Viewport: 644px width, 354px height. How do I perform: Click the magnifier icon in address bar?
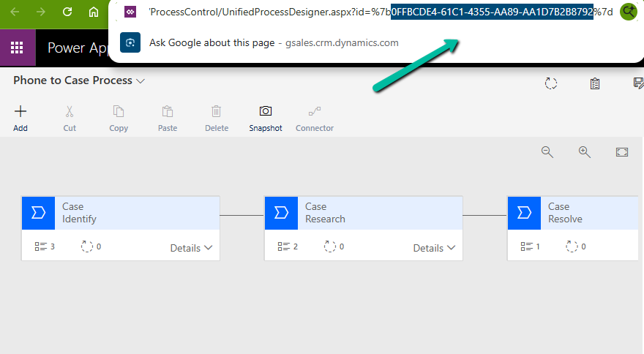click(629, 12)
